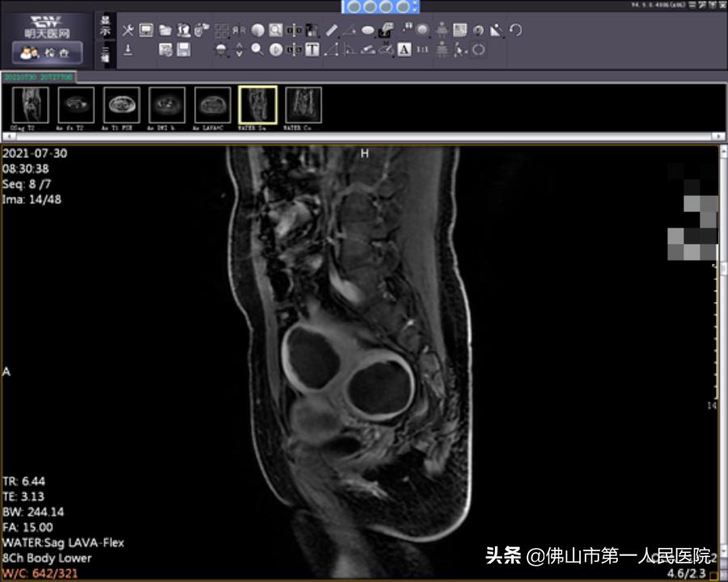The height and width of the screenshot is (582, 728).
Task: Click the person with cursor icon
Action: point(459,49)
